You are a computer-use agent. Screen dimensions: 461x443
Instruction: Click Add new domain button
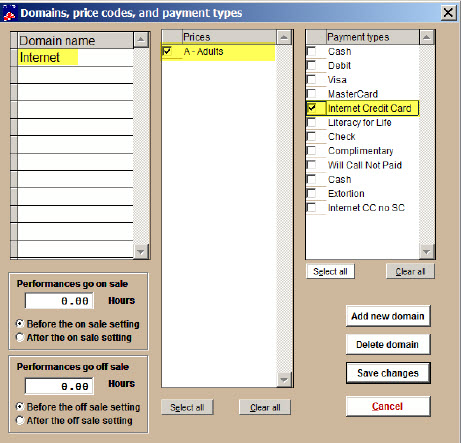pos(388,316)
